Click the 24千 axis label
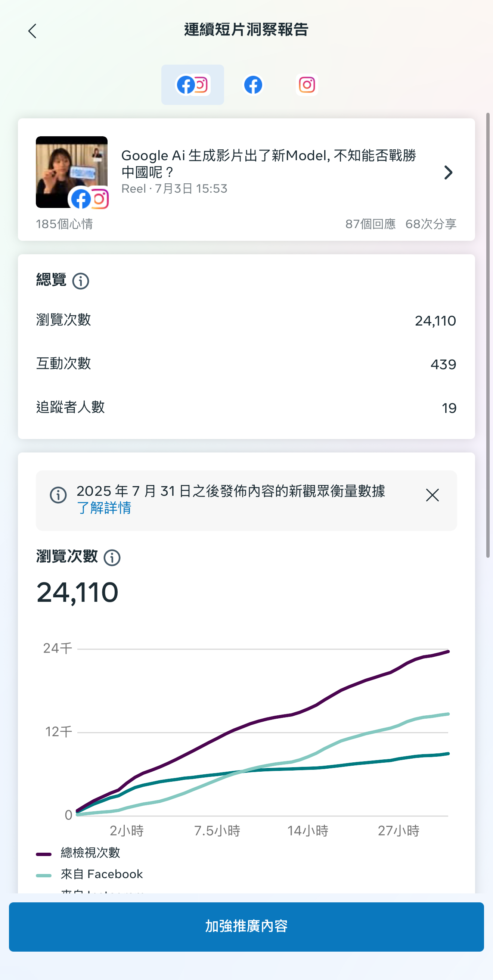The image size is (493, 980). point(57,648)
